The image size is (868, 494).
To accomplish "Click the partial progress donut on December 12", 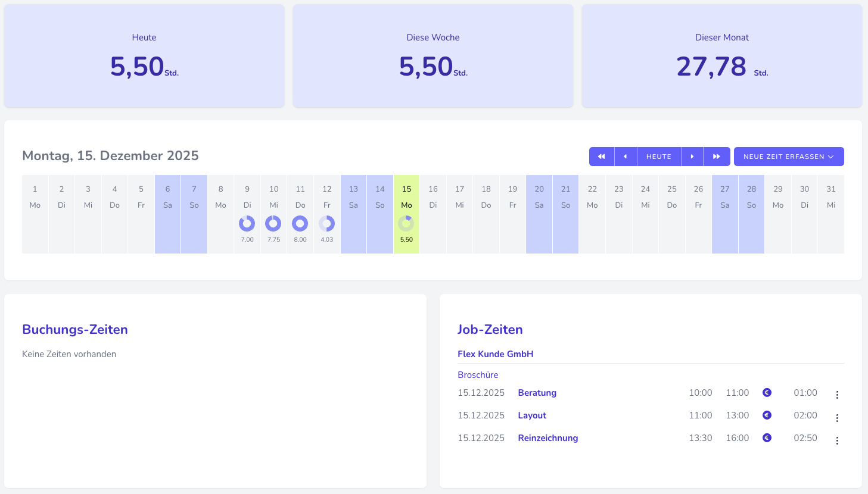I will pos(326,224).
